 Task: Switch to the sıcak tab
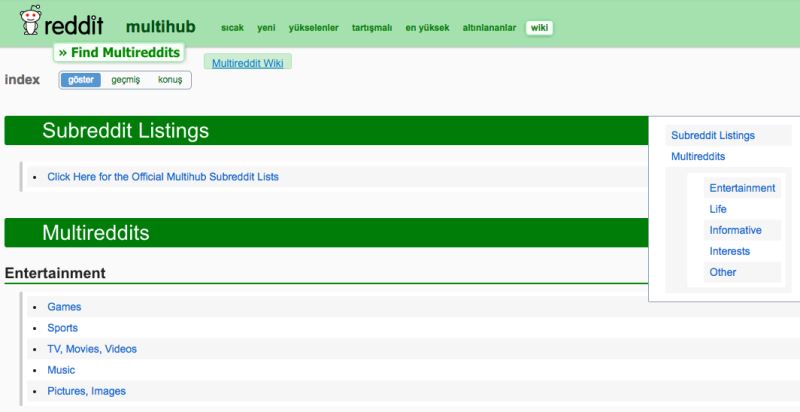[x=232, y=28]
